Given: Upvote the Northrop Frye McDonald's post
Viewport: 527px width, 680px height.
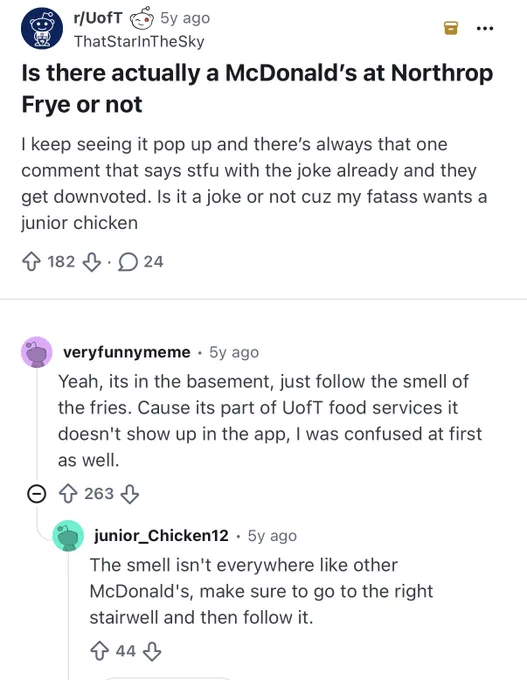Looking at the screenshot, I should (x=31, y=262).
